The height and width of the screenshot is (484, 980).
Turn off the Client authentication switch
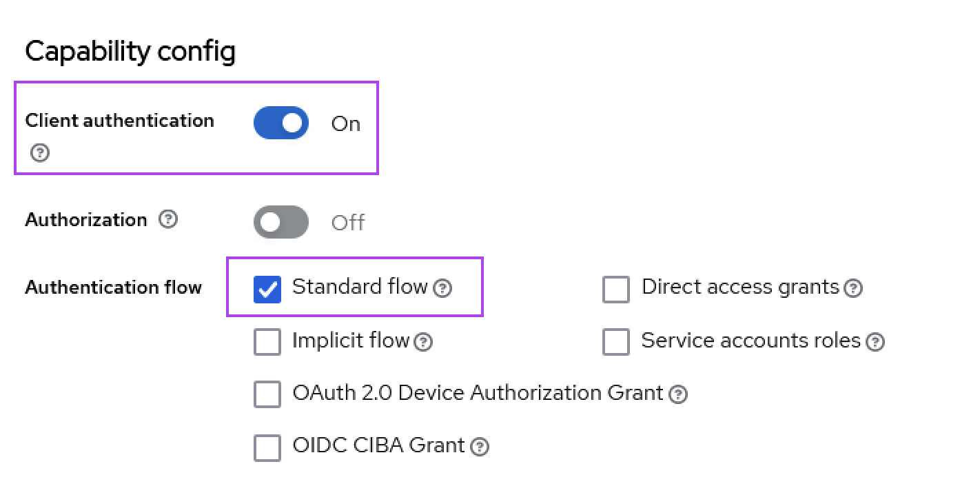[x=281, y=123]
